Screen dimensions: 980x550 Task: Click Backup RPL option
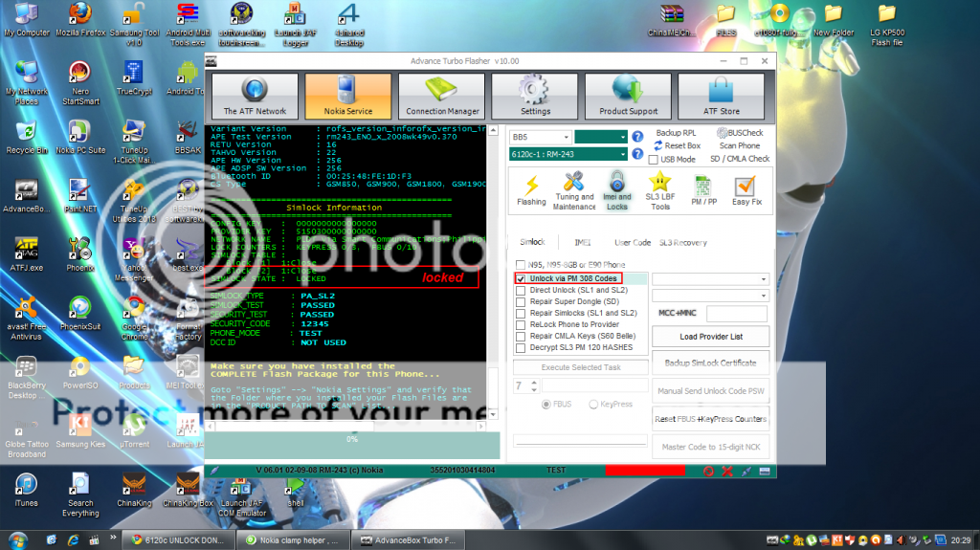coord(676,133)
